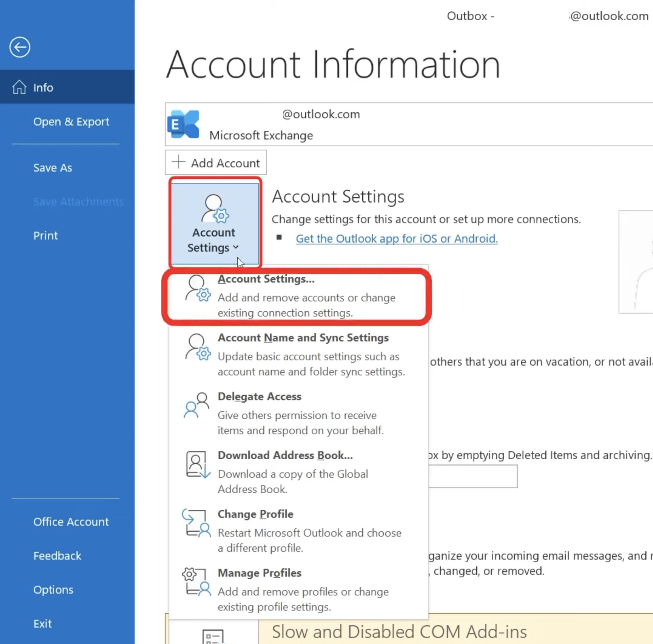Click the Manage Profiles gear icon
Viewport: 653px width, 644px height.
coord(197,582)
